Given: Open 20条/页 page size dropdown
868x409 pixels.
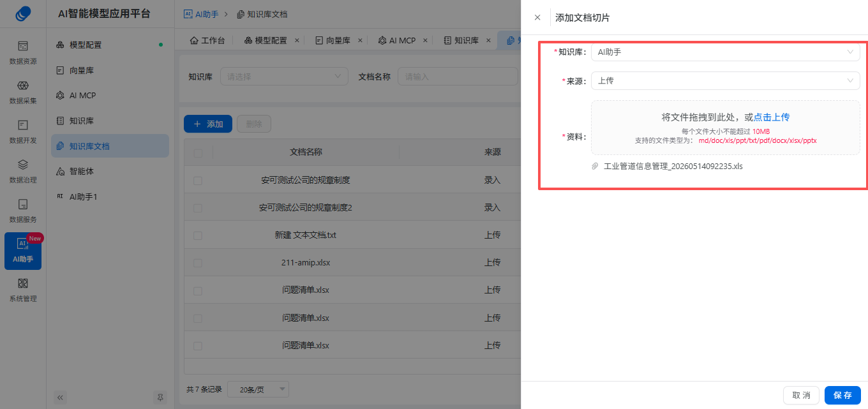Looking at the screenshot, I should pyautogui.click(x=258, y=389).
